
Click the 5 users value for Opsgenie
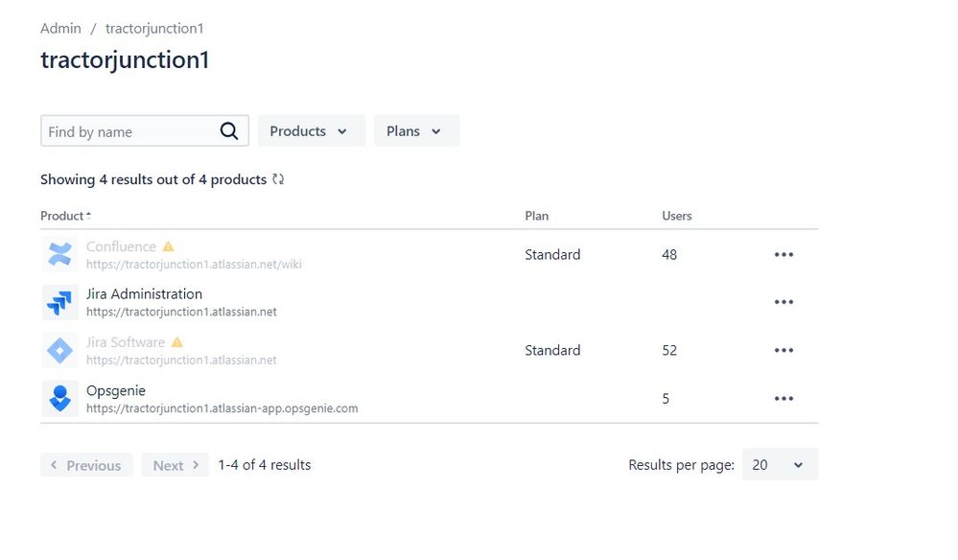click(666, 399)
